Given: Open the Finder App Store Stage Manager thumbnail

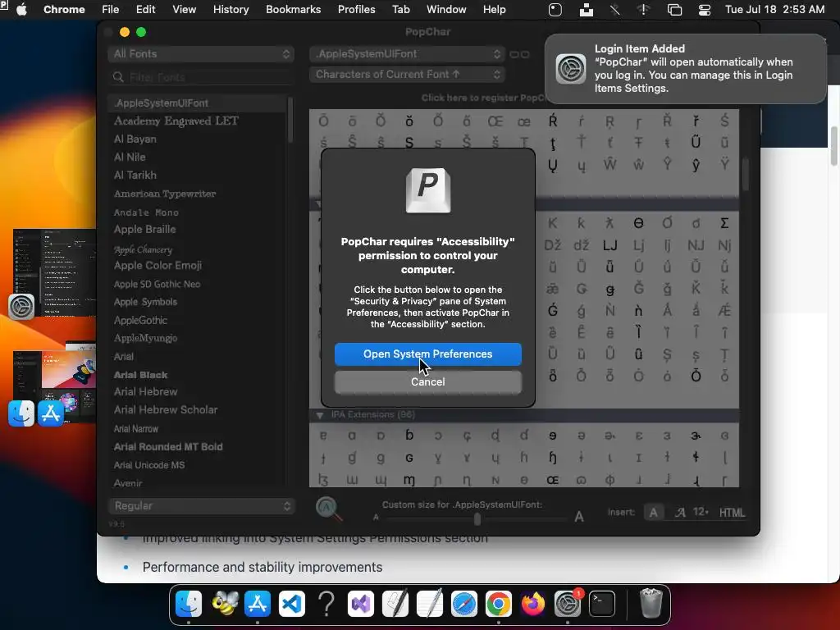Looking at the screenshot, I should coord(54,386).
